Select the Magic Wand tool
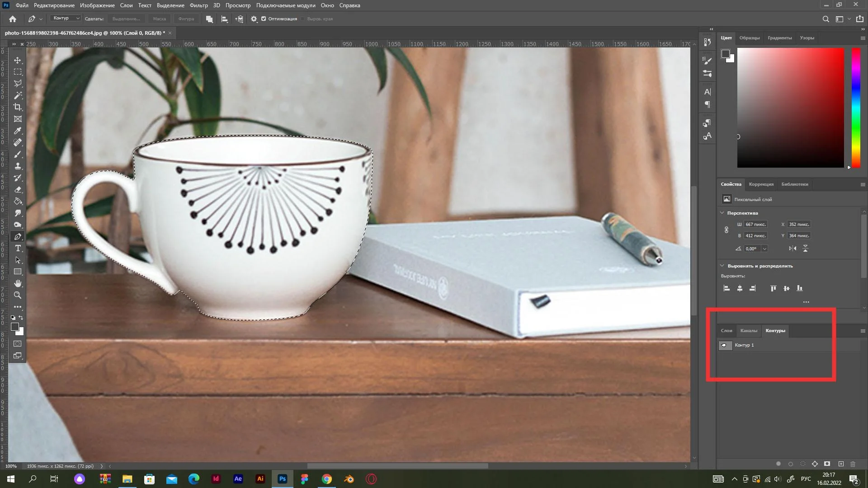868x488 pixels. click(x=18, y=95)
